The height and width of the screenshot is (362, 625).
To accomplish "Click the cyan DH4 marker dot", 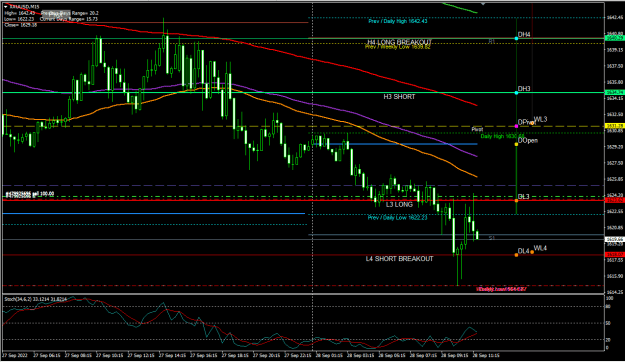I will pos(517,38).
